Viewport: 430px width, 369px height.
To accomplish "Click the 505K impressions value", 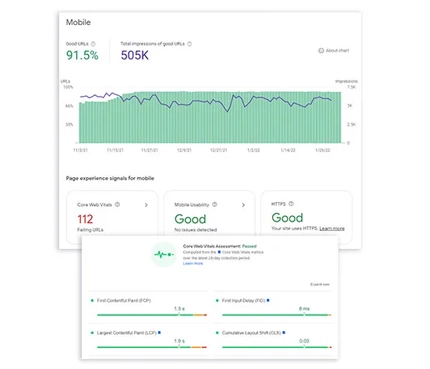I will pos(135,55).
